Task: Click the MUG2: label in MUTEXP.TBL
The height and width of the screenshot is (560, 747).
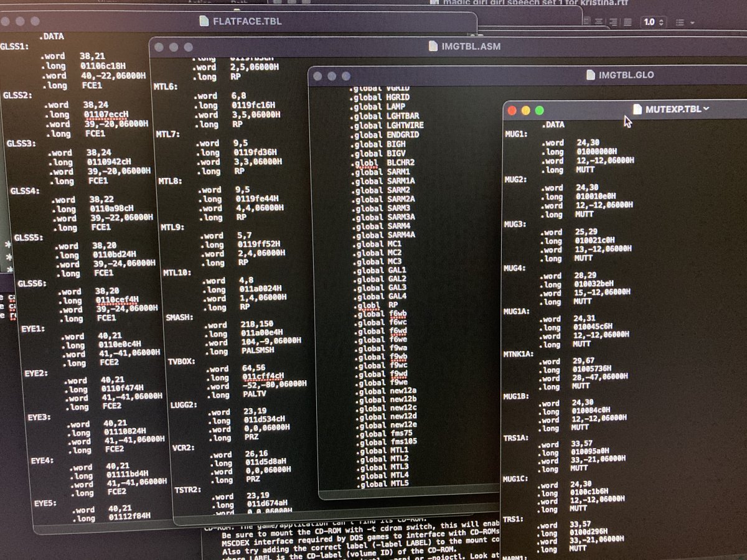Action: 516,179
